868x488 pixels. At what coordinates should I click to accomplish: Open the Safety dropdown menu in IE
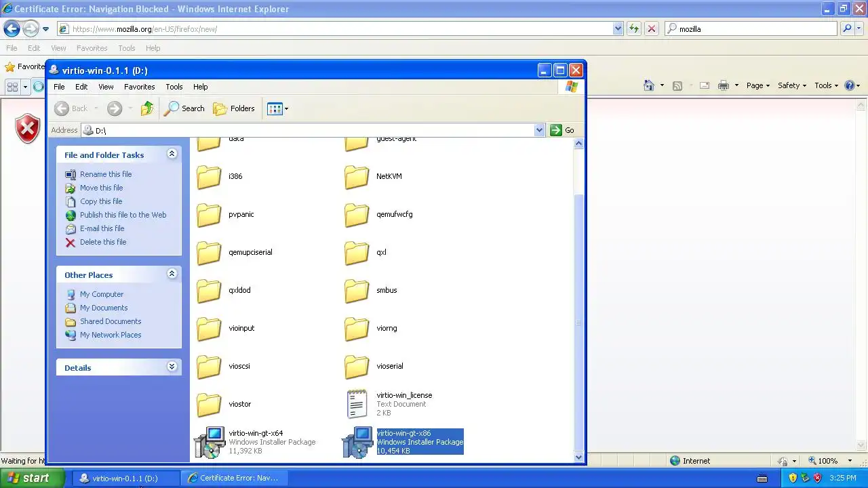(792, 85)
